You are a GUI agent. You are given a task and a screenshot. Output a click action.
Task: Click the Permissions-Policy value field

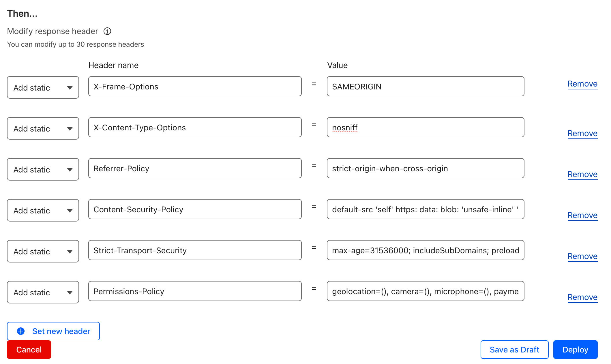click(x=425, y=291)
